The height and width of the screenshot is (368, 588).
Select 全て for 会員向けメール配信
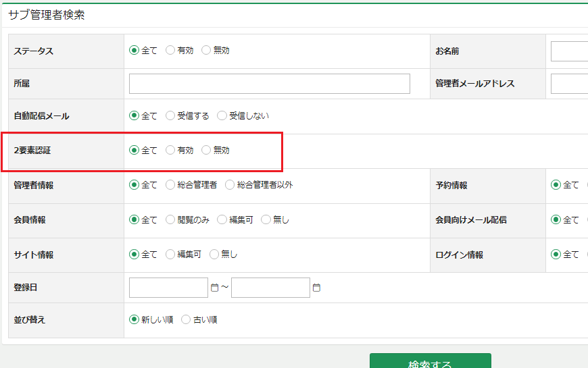click(x=556, y=219)
